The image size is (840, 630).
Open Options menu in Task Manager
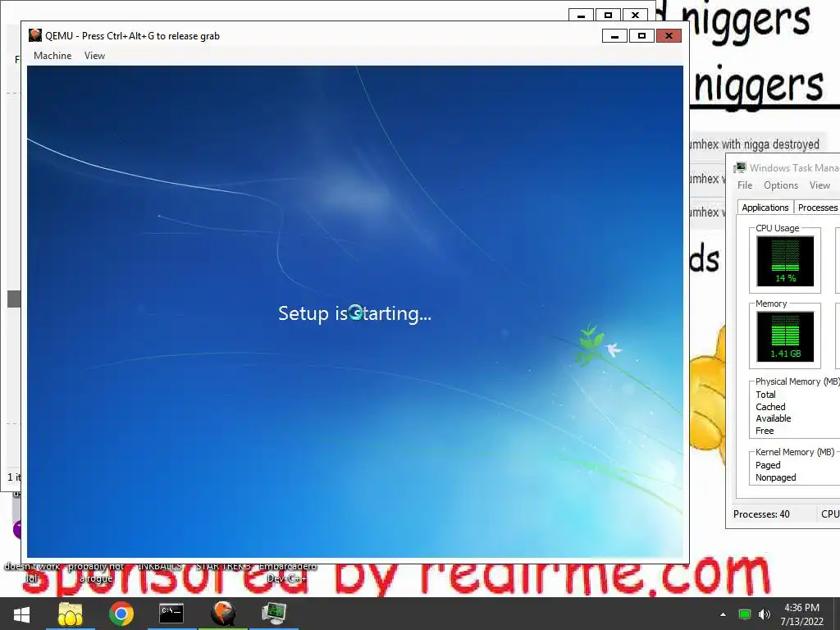click(781, 185)
